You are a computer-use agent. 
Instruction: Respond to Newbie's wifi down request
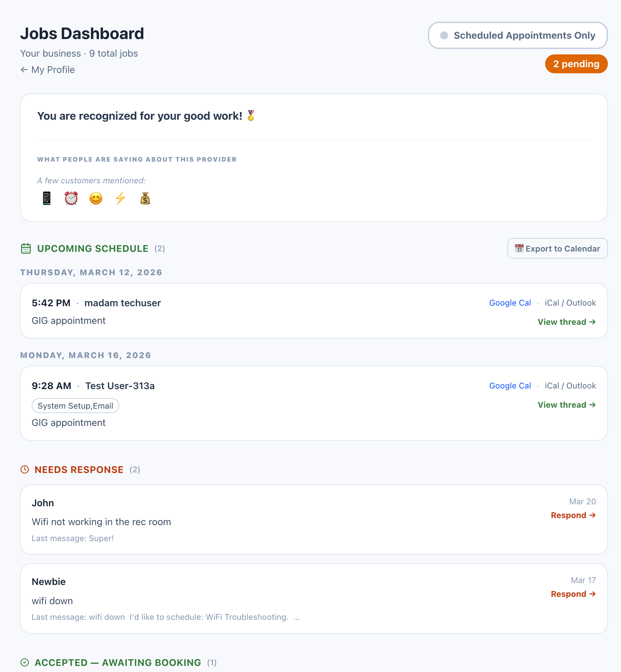[573, 594]
